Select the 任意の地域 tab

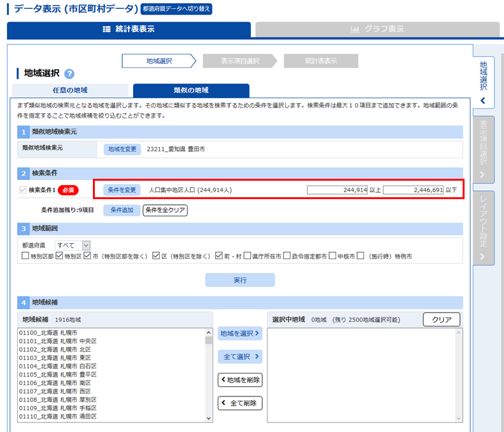(70, 90)
